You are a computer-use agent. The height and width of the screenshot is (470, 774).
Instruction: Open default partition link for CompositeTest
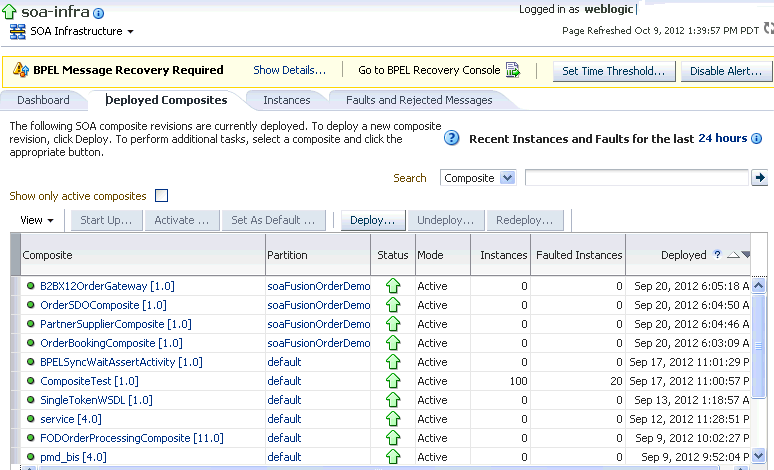click(x=284, y=381)
